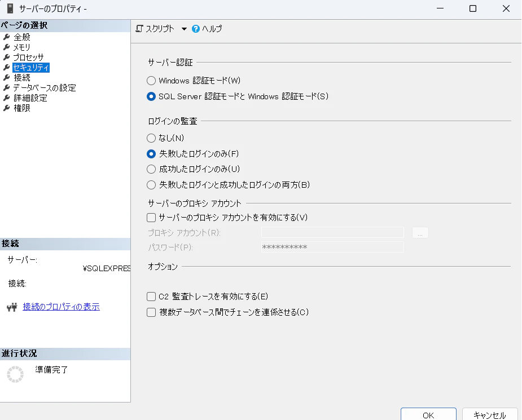Screen dimensions: 522x420
Task: Open the 詳細設定 page
Action: (x=30, y=98)
